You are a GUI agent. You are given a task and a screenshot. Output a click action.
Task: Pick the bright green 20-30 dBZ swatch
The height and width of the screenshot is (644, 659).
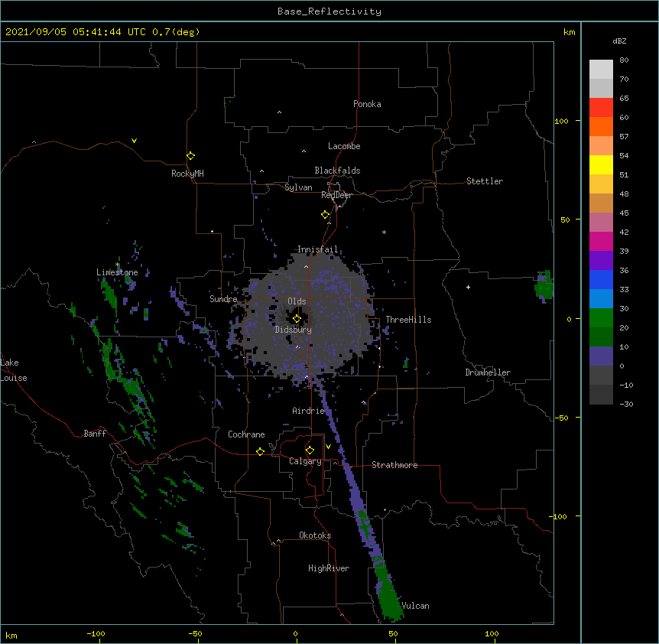[601, 318]
